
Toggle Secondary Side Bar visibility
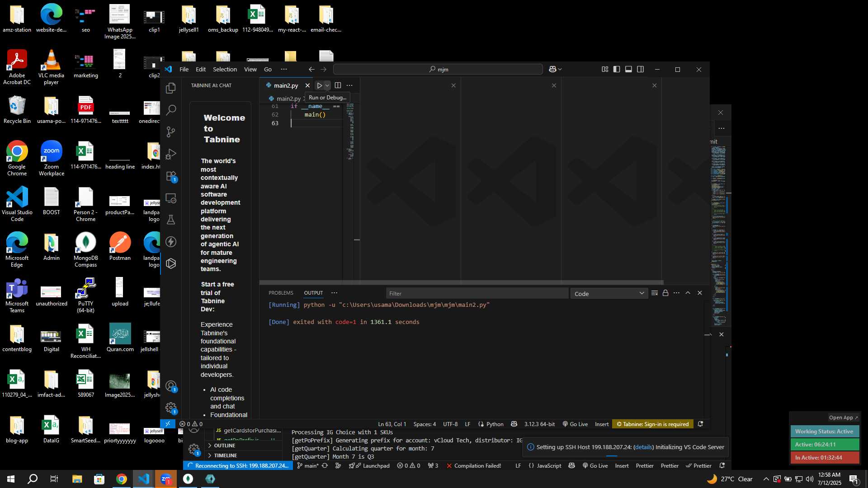pyautogui.click(x=640, y=69)
